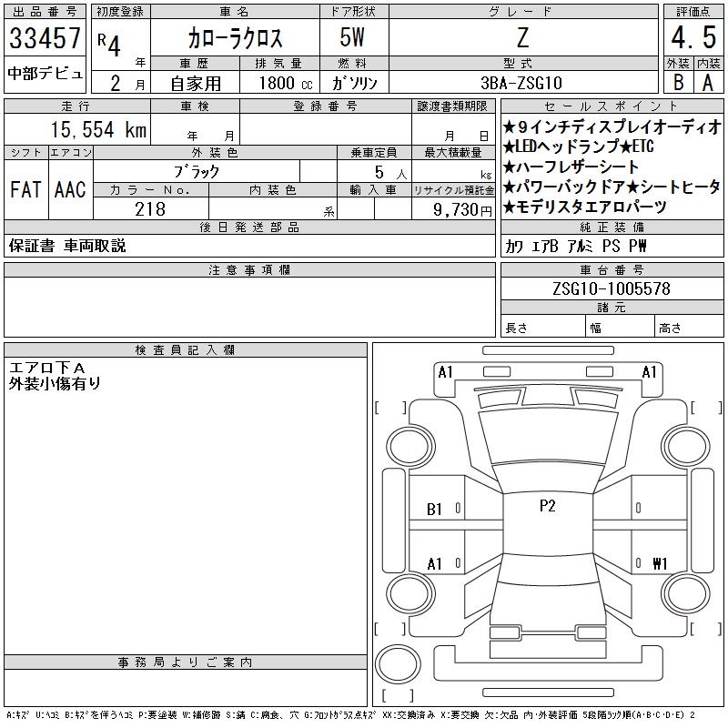Click inspector note 外装小傷有り
The height and width of the screenshot is (728, 728).
[x=55, y=383]
